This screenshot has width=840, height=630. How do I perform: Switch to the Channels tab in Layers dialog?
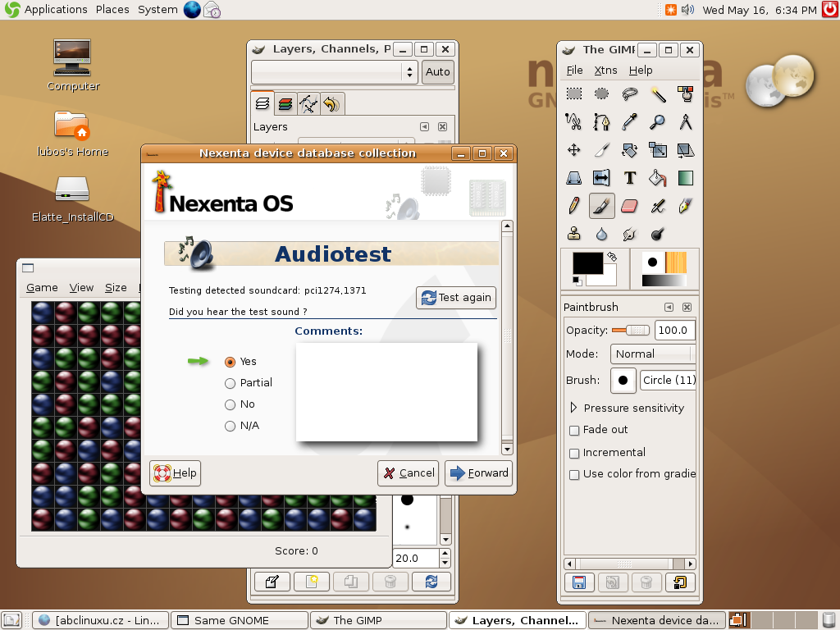click(285, 104)
